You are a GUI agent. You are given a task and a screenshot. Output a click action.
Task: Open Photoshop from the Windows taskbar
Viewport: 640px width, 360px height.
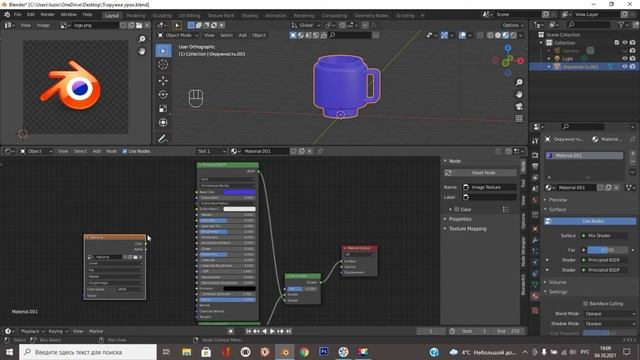tap(324, 352)
